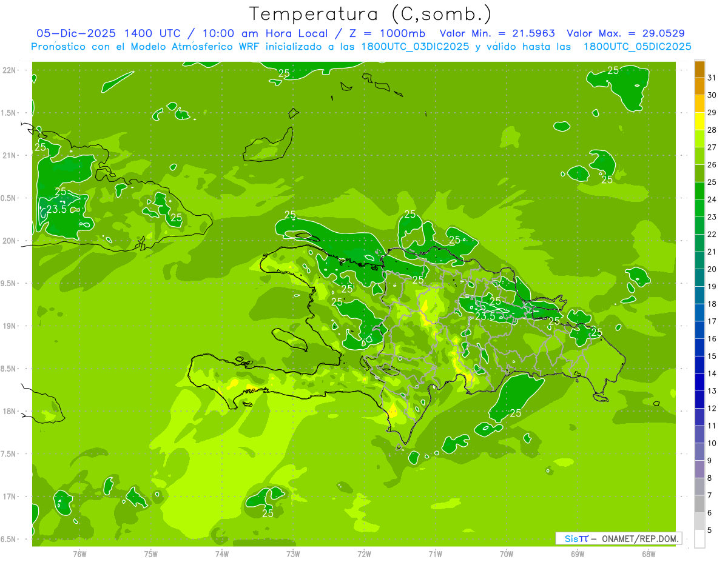Pick the olive-green legend swatch between 25 and 26

click(x=699, y=173)
